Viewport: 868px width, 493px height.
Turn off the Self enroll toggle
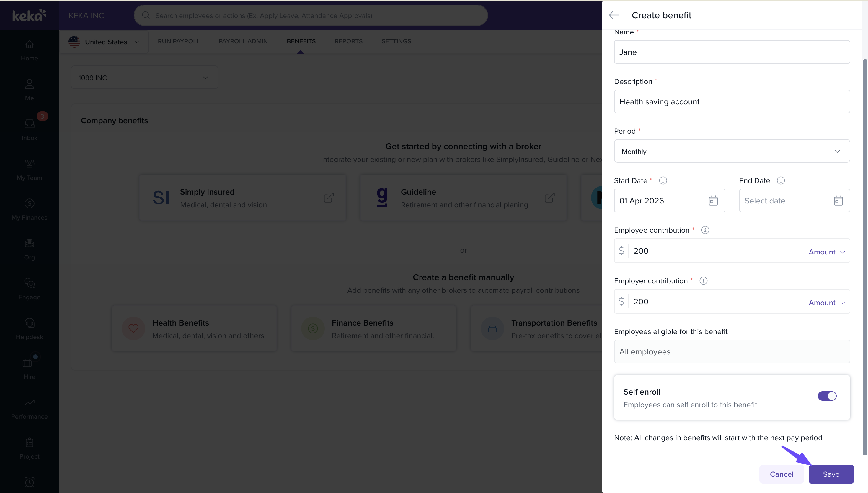(827, 396)
